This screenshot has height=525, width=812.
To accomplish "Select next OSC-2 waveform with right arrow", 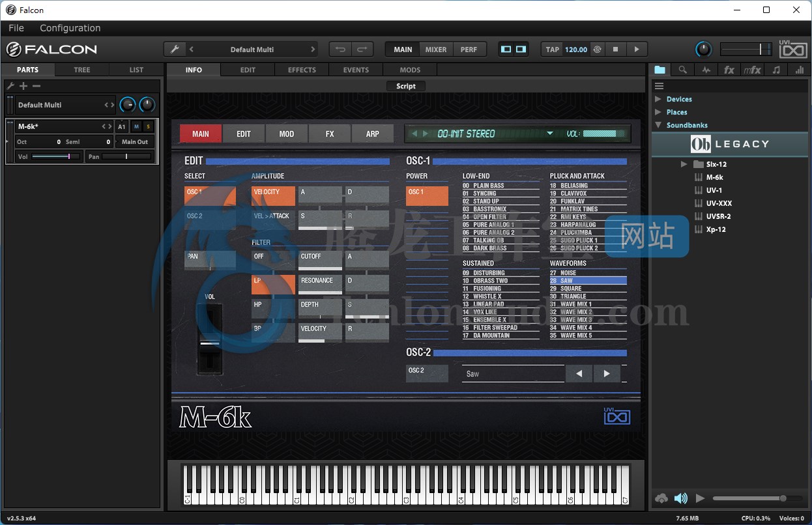I will click(x=607, y=373).
